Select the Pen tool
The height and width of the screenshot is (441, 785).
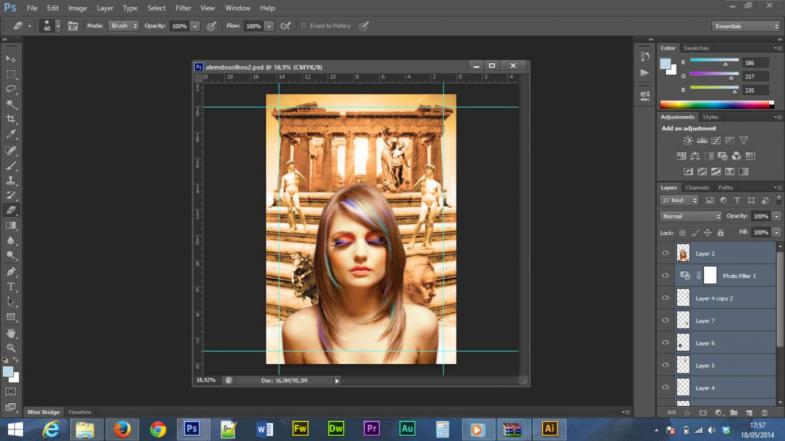(x=12, y=271)
